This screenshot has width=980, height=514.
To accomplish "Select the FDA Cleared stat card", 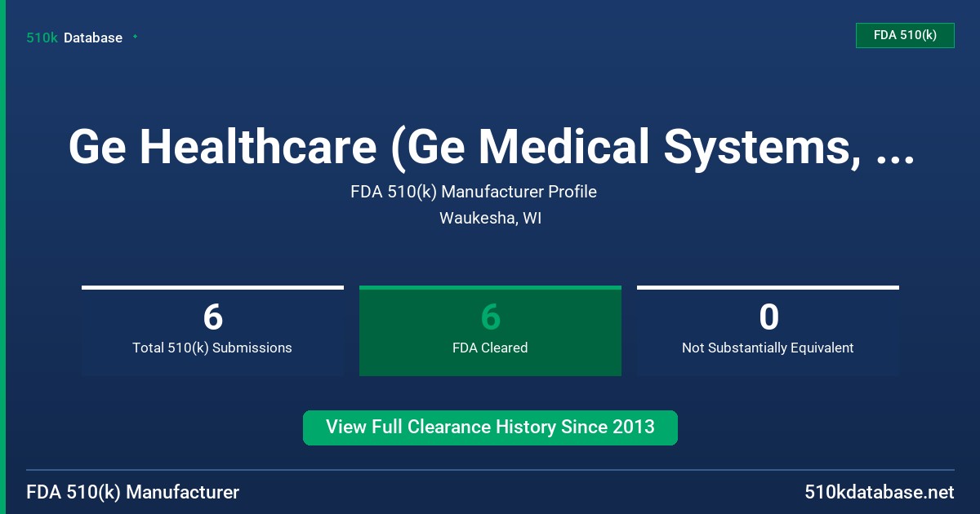I will click(x=490, y=331).
